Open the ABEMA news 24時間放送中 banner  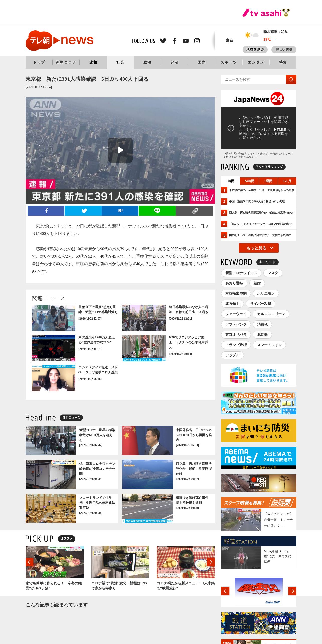259,458
